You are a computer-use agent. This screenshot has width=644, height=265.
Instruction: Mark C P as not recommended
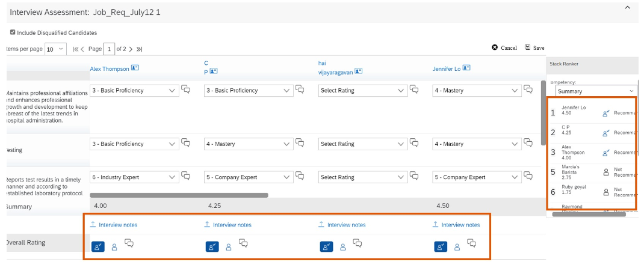229,247
